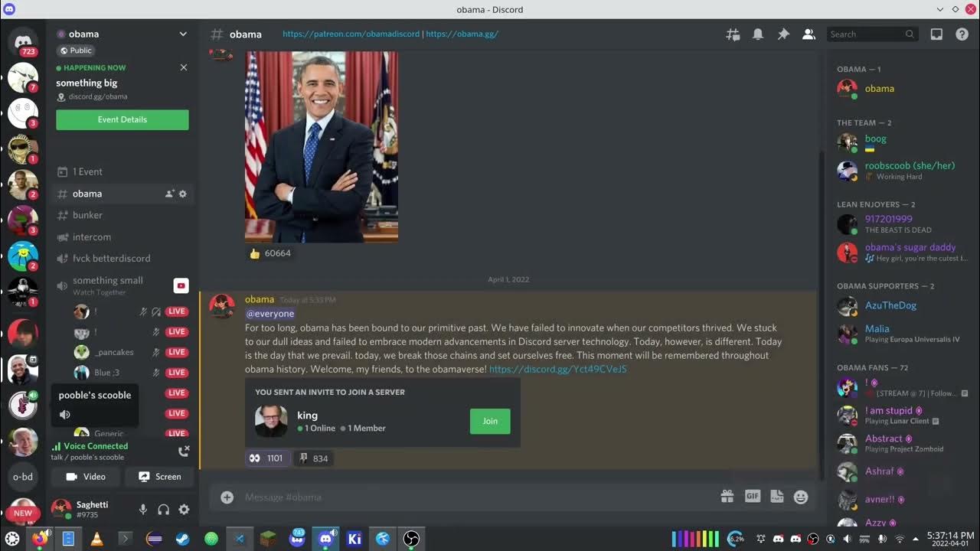Click Join on king server invite
The height and width of the screenshot is (551, 980).
click(490, 421)
